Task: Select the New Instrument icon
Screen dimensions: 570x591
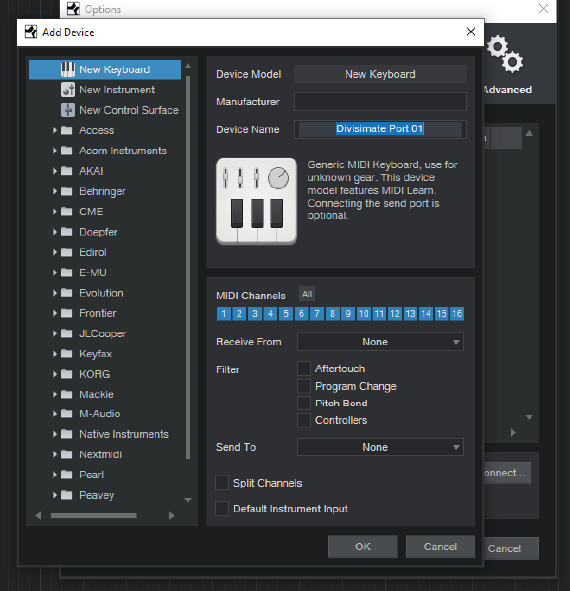Action: [68, 90]
